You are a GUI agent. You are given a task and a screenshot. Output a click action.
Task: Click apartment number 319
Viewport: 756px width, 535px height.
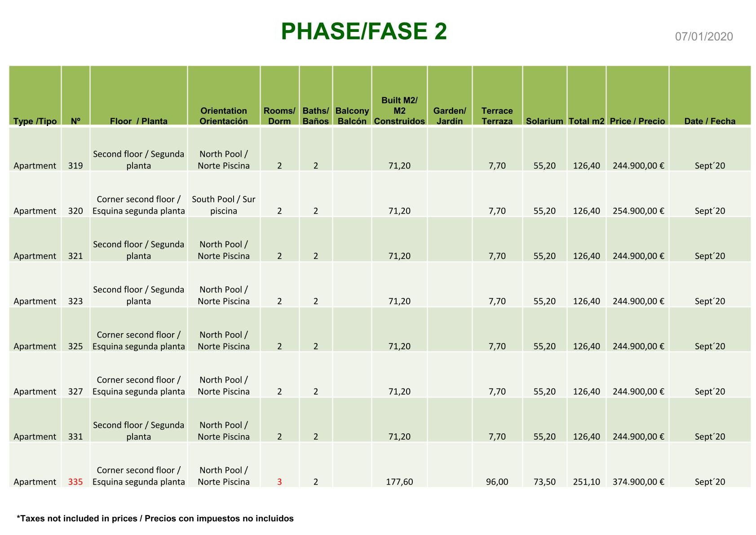75,165
